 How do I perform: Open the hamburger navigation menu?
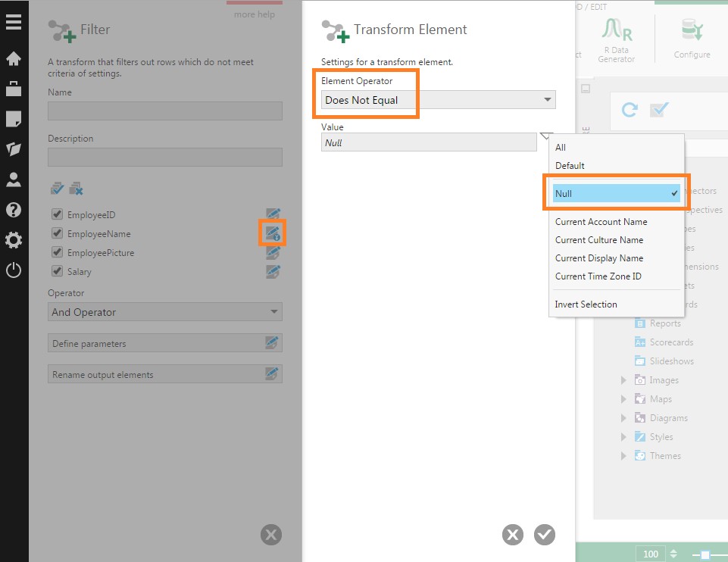[14, 21]
